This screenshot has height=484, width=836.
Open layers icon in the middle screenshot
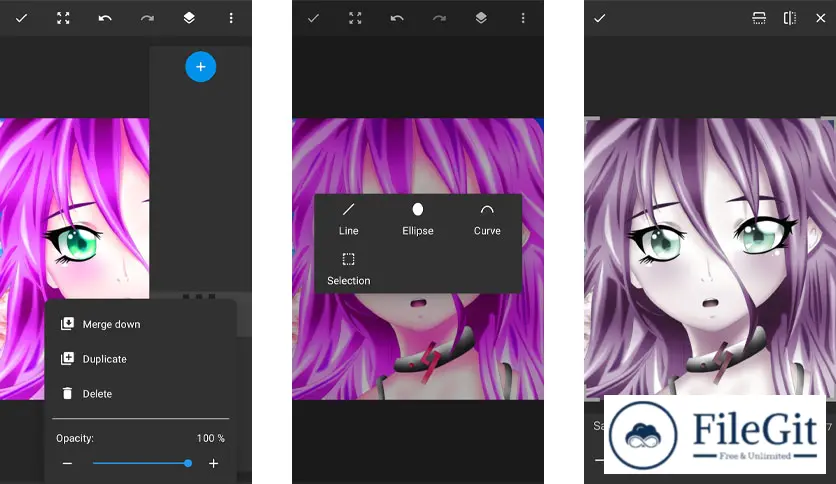click(481, 18)
